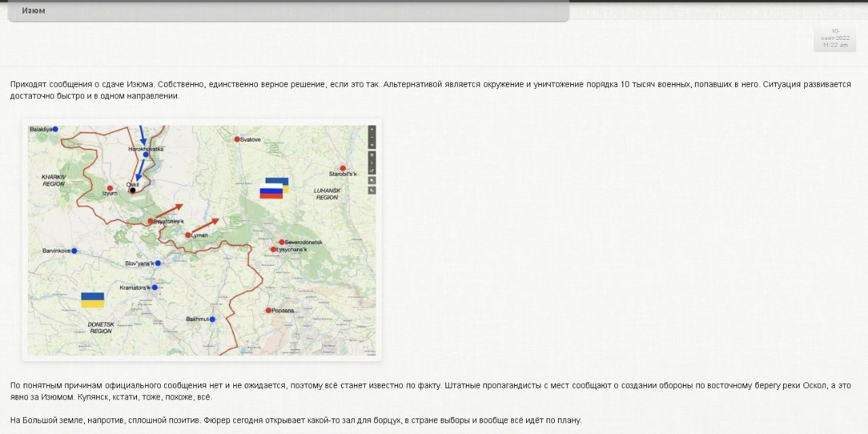Click the red Popasna marker

269,311
